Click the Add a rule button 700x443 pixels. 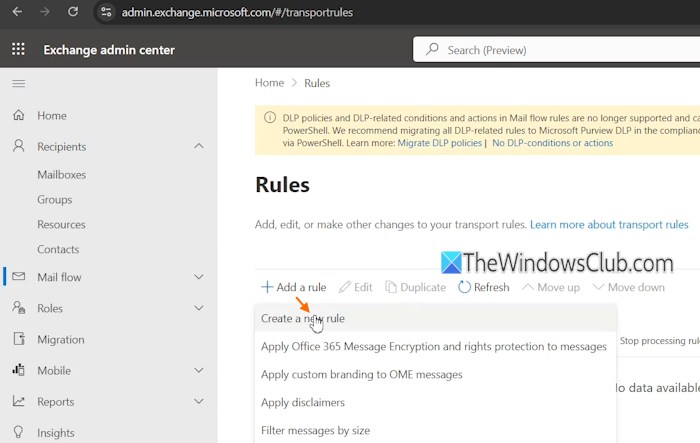(294, 287)
